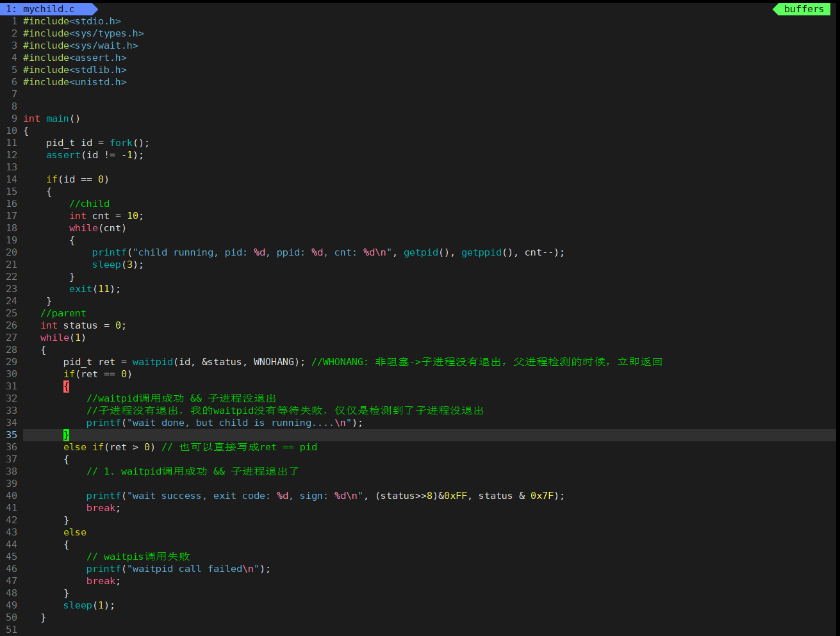The image size is (840, 636).
Task: Click the exit(11) call
Action: click(95, 289)
